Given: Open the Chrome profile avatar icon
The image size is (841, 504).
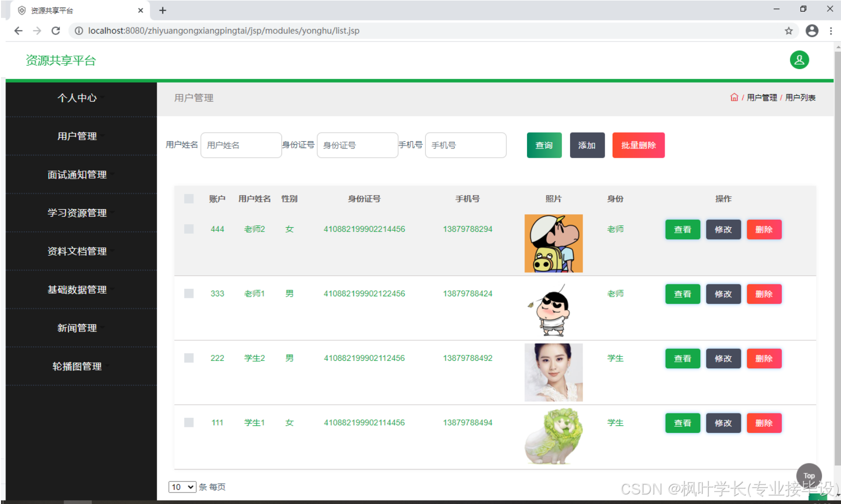Looking at the screenshot, I should 812,31.
